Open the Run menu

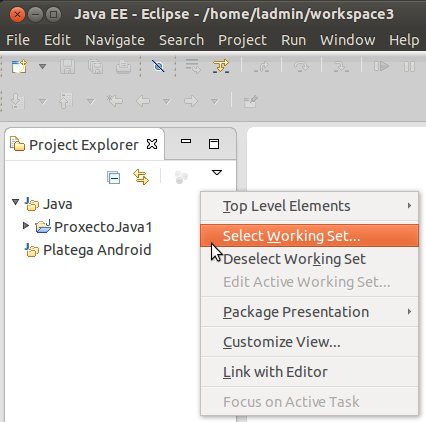pos(293,40)
